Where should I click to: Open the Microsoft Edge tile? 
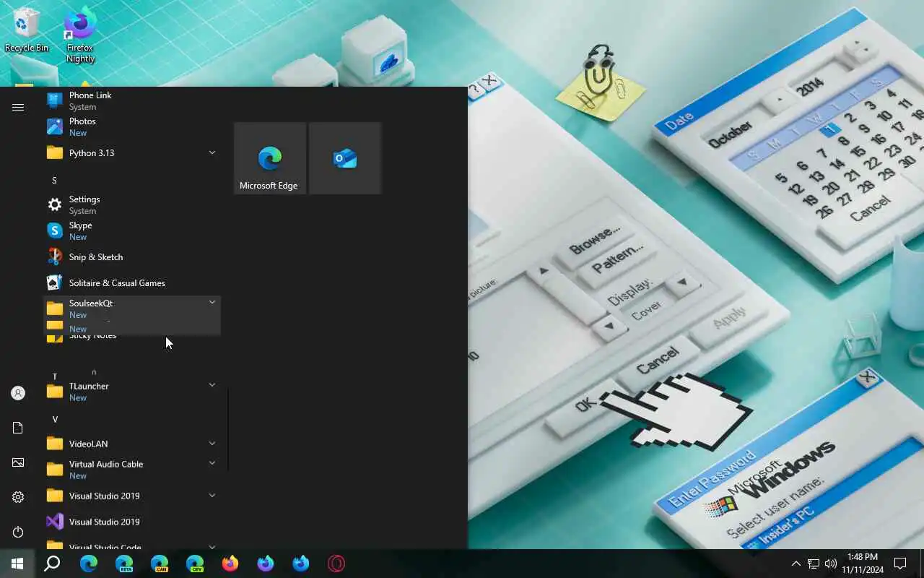coord(270,158)
